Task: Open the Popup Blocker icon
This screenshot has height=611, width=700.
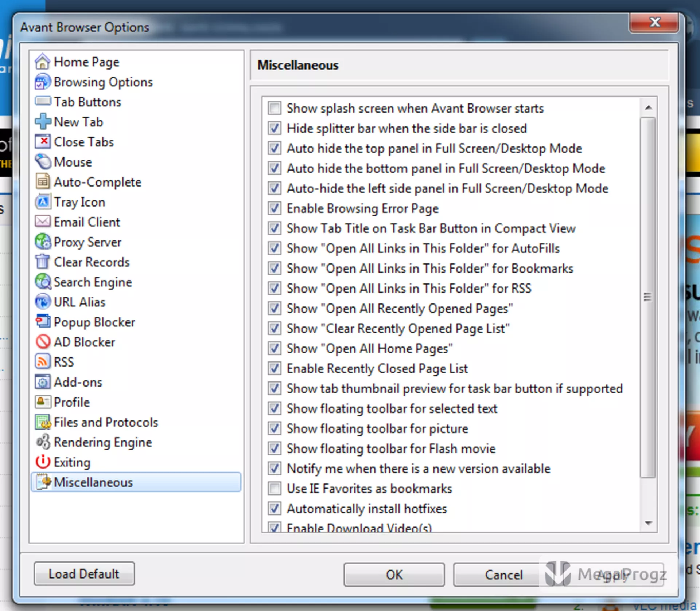Action: click(43, 322)
